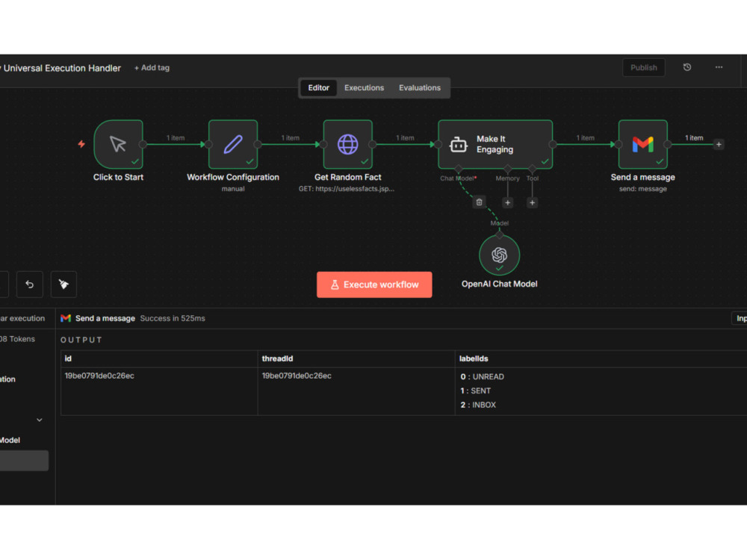
Task: Click the GET uselessfacts URL subtitle
Action: tap(347, 189)
